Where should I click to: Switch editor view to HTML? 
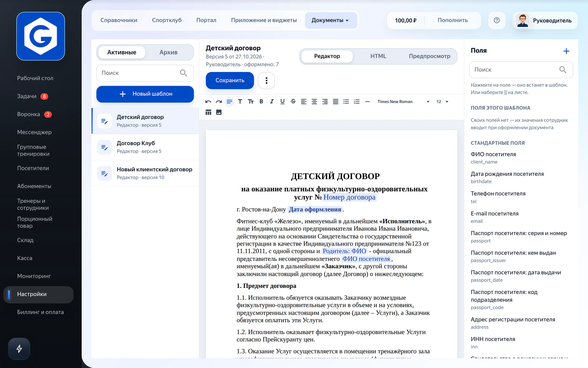(x=378, y=56)
